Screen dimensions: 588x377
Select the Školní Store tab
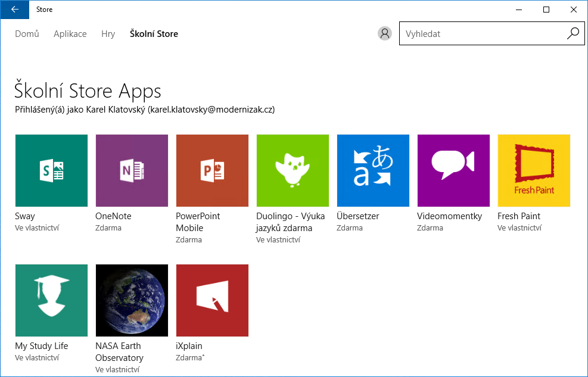pyautogui.click(x=154, y=34)
